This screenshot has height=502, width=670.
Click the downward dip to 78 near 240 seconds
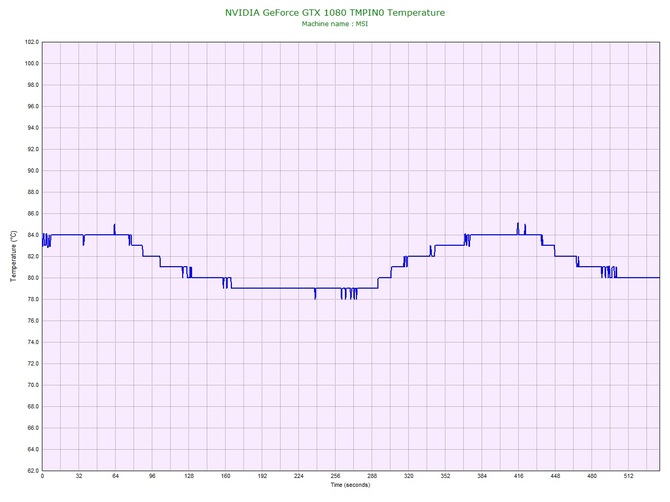pyautogui.click(x=315, y=295)
